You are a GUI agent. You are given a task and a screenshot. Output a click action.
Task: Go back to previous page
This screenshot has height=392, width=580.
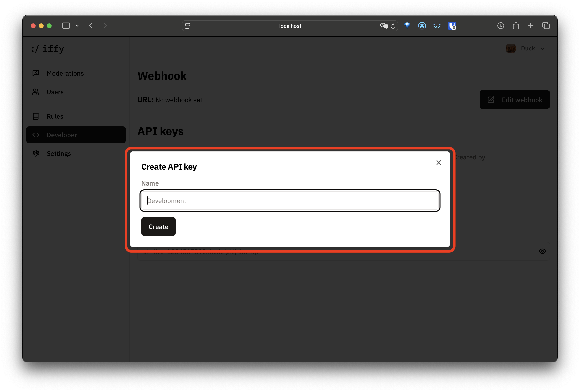click(x=91, y=26)
